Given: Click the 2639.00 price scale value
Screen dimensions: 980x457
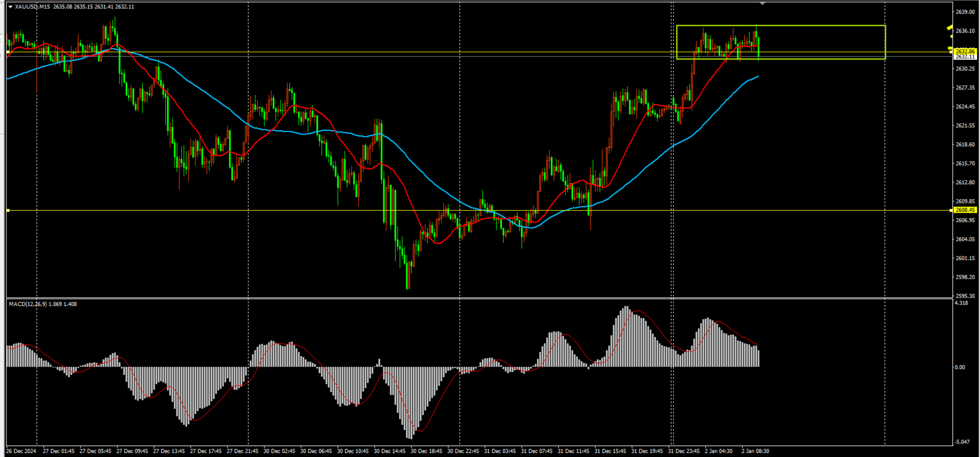Looking at the screenshot, I should [965, 12].
